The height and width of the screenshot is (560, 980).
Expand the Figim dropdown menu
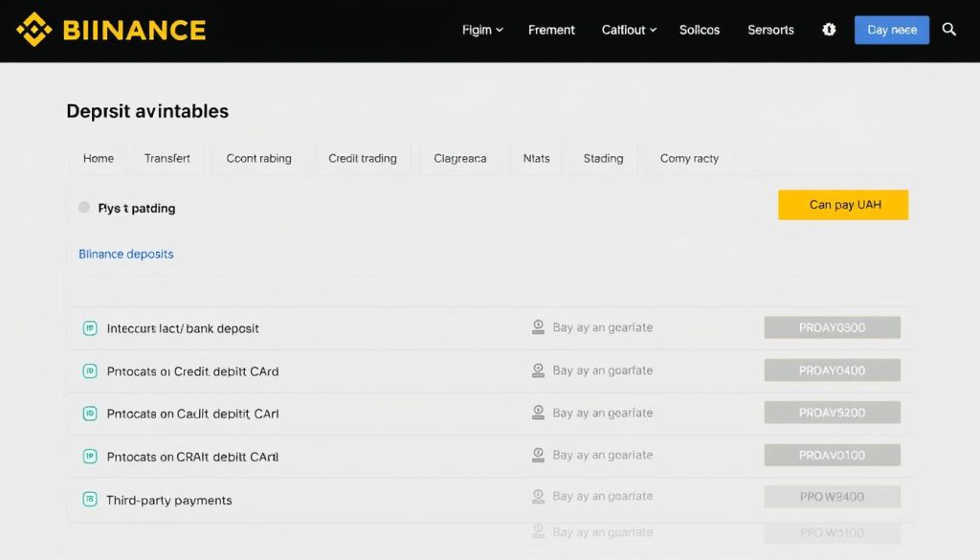point(482,30)
